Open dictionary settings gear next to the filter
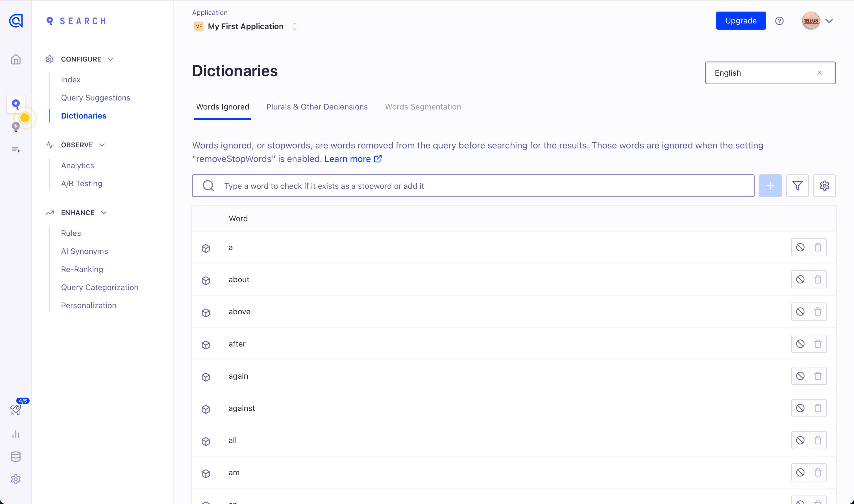This screenshot has height=504, width=854. tap(824, 186)
